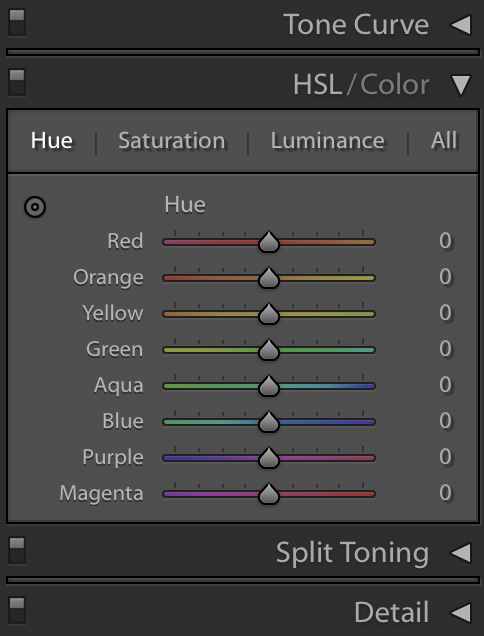484x636 pixels.
Task: Click the Blue slider label
Action: pos(123,421)
